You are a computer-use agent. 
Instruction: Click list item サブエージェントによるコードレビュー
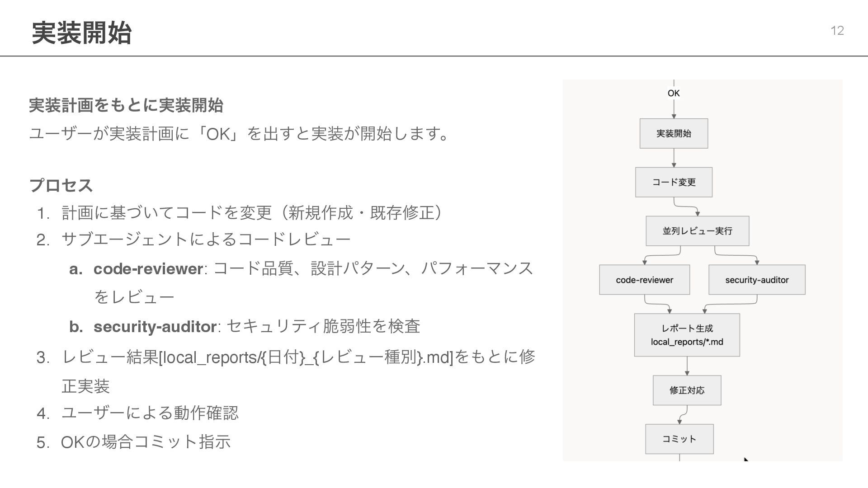[x=206, y=239]
